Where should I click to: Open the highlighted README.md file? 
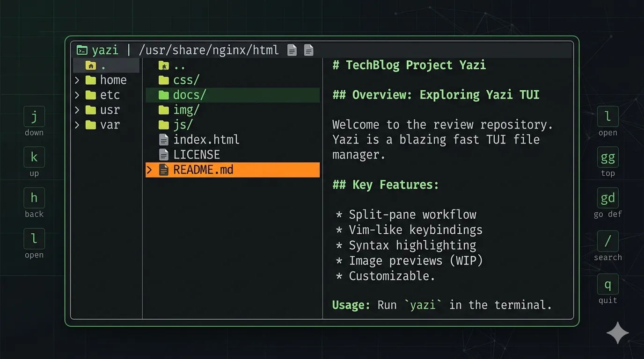click(203, 170)
